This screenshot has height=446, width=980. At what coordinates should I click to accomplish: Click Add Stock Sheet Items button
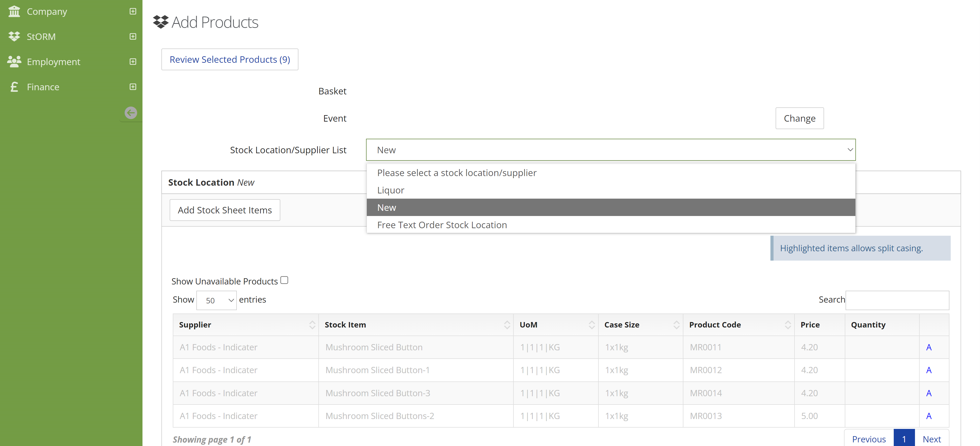pos(225,210)
